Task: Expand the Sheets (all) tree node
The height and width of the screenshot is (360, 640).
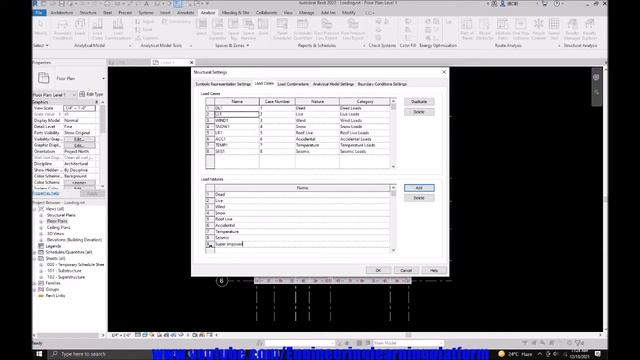Action: (x=35, y=258)
